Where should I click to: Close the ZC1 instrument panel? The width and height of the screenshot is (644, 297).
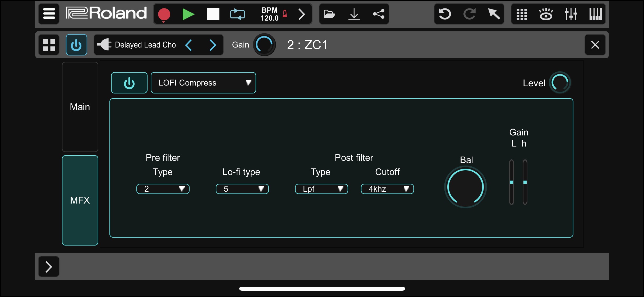click(x=595, y=45)
